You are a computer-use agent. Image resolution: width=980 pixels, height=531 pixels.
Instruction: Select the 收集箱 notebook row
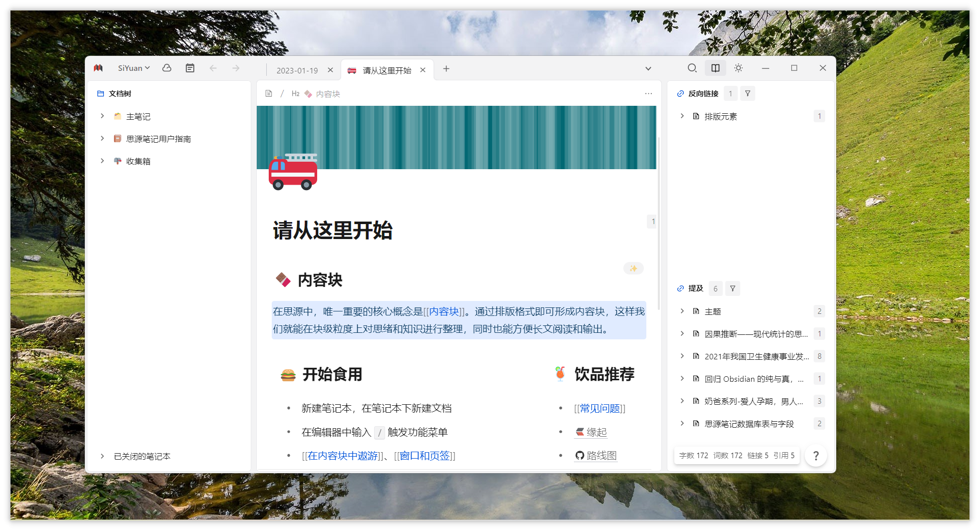pyautogui.click(x=169, y=161)
